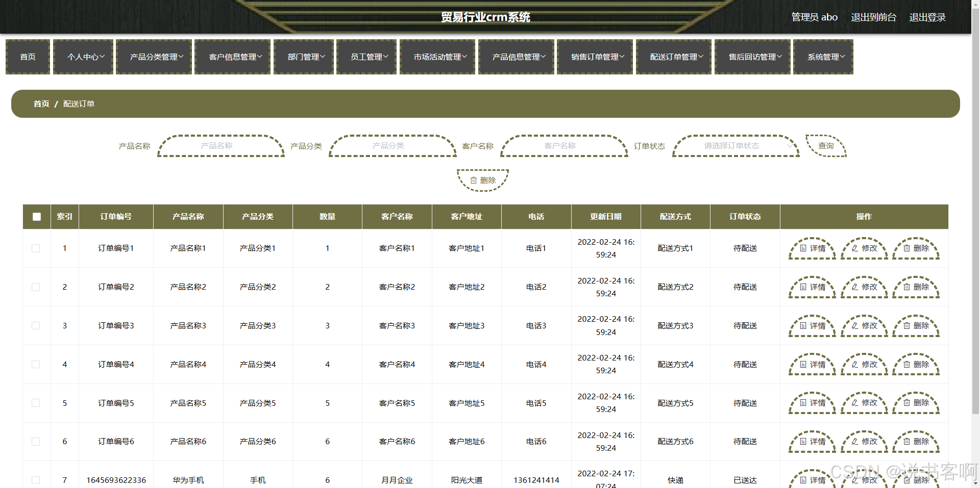
Task: Show 详情 for 订单编号5
Action: click(812, 403)
